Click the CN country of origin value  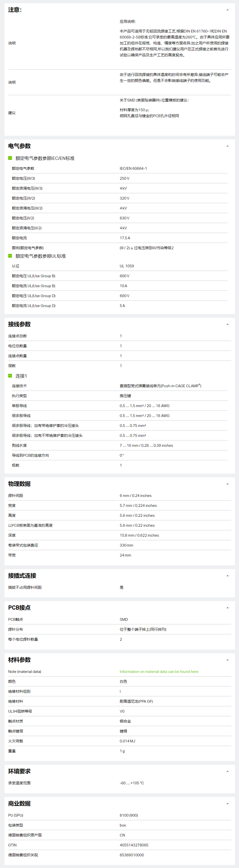tap(122, 835)
